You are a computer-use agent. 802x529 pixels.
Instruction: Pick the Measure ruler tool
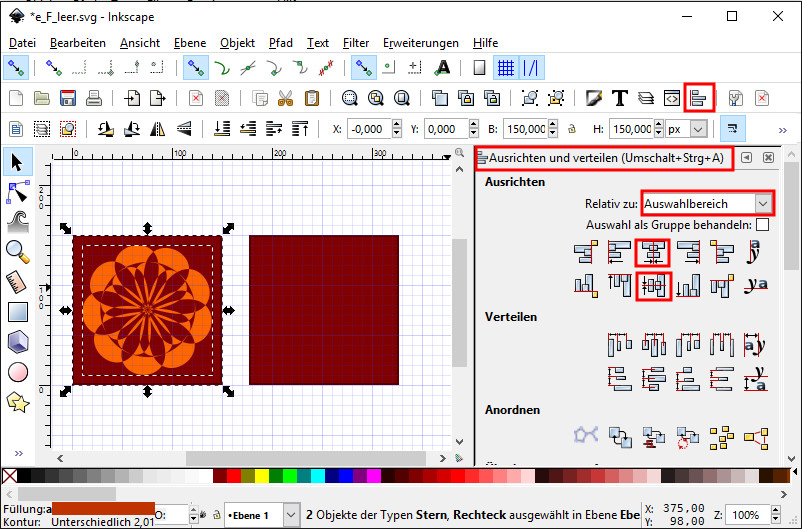(17, 282)
